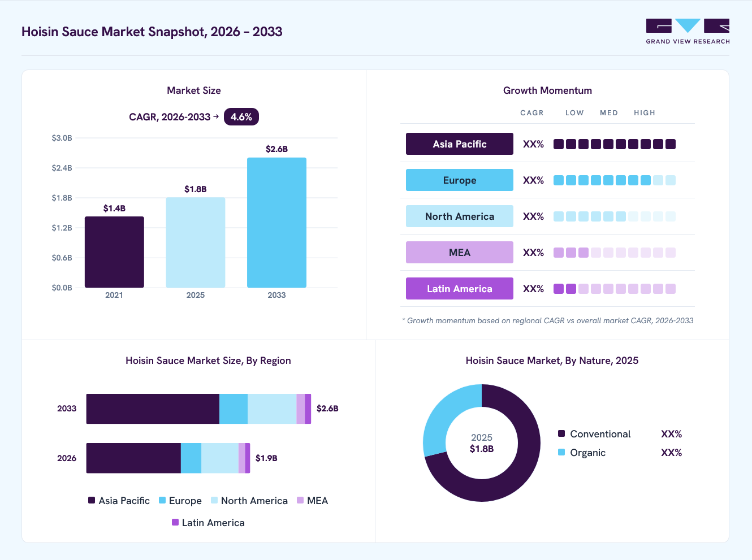Screen dimensions: 752x560
Task: Click the "MED" column header
Action: point(609,113)
